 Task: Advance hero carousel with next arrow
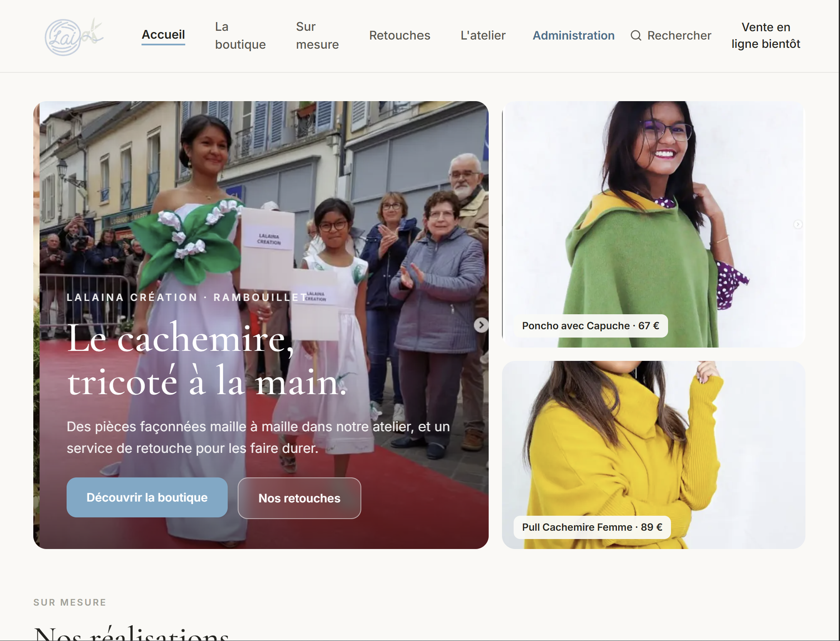point(481,325)
